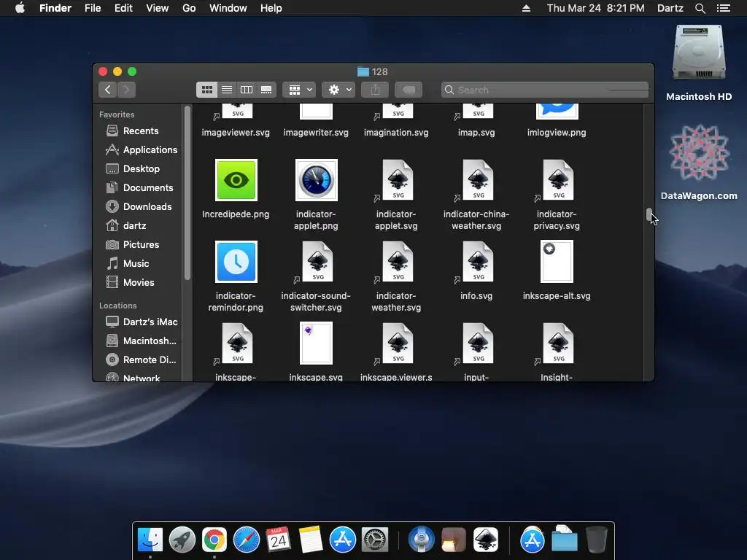
Task: Open the Apple menu
Action: pyautogui.click(x=20, y=8)
